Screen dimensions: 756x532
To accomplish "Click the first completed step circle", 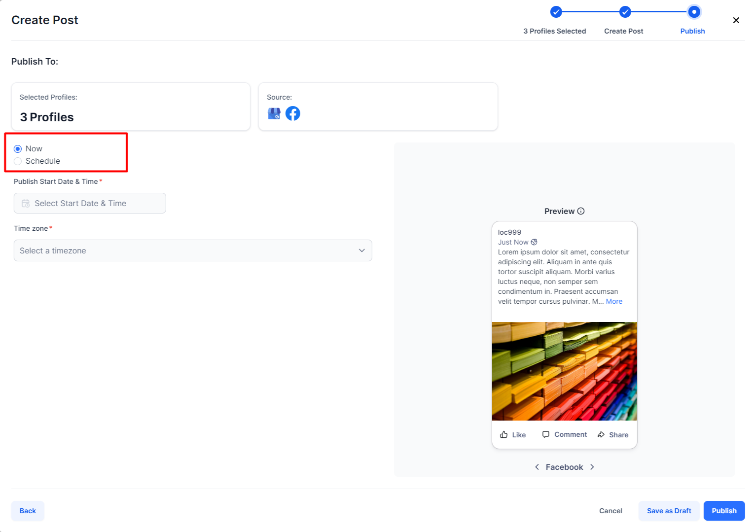I will coord(556,12).
